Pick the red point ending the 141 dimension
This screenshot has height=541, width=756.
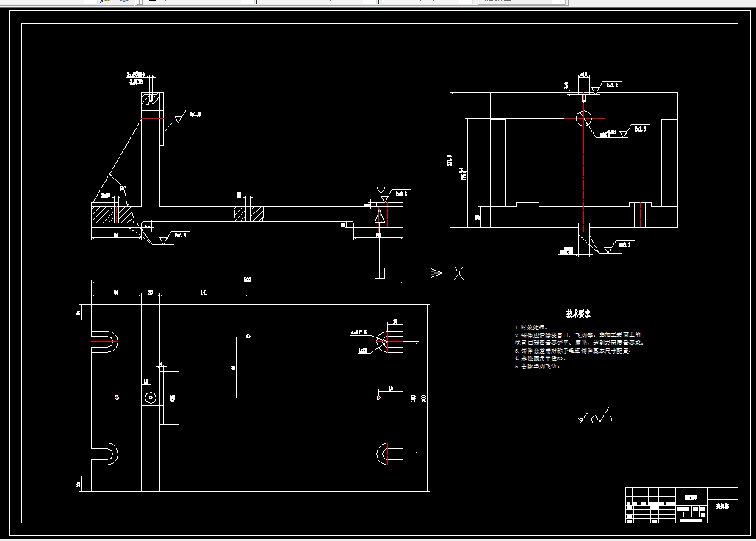tap(248, 336)
